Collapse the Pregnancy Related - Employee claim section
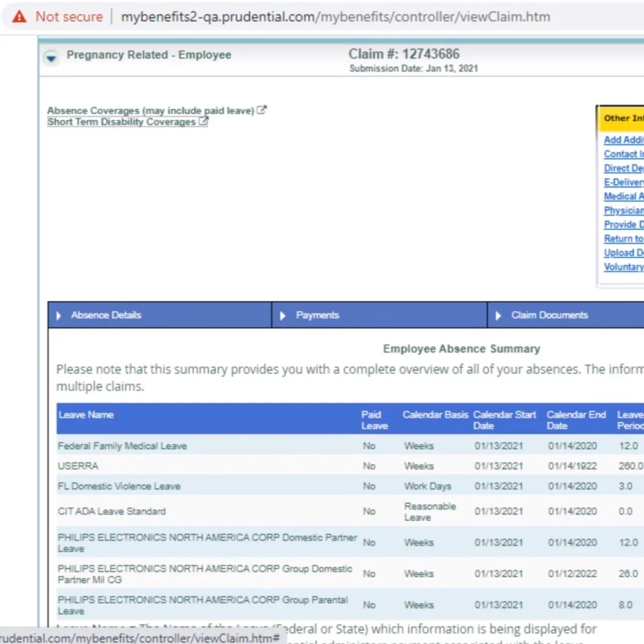Image resolution: width=644 pixels, height=644 pixels. 52,58
